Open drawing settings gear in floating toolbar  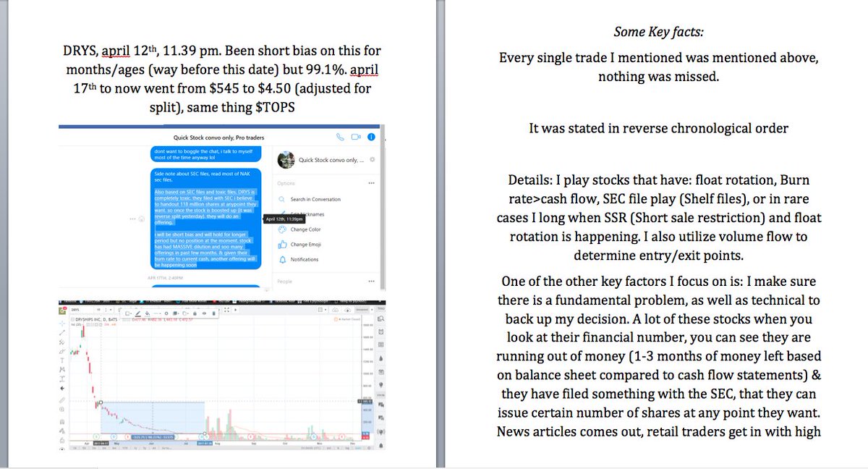(166, 313)
